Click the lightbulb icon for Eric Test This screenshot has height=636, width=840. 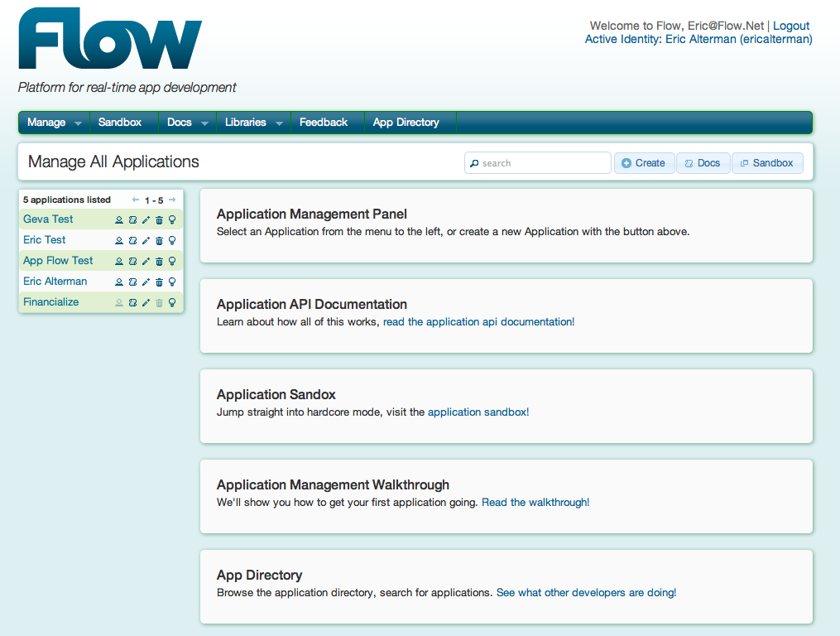[172, 240]
